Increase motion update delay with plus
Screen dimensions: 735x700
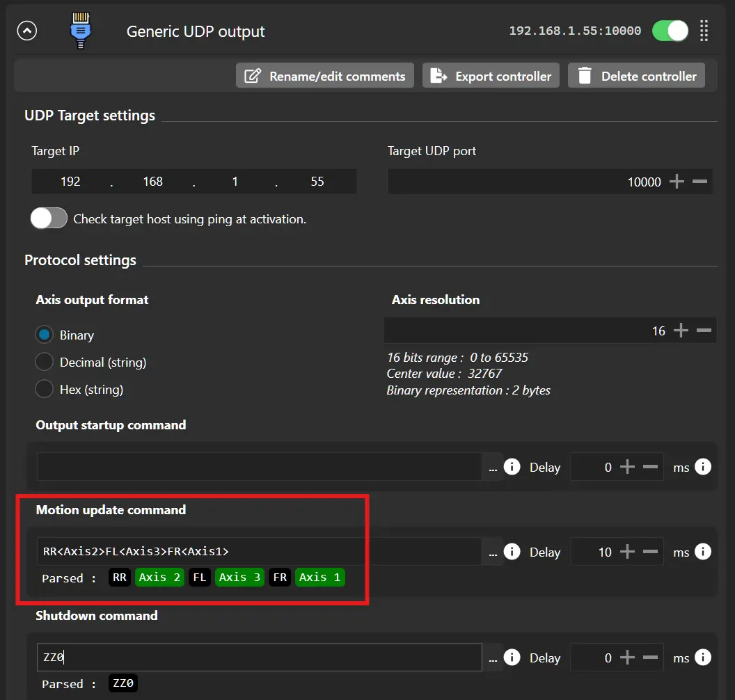[627, 552]
